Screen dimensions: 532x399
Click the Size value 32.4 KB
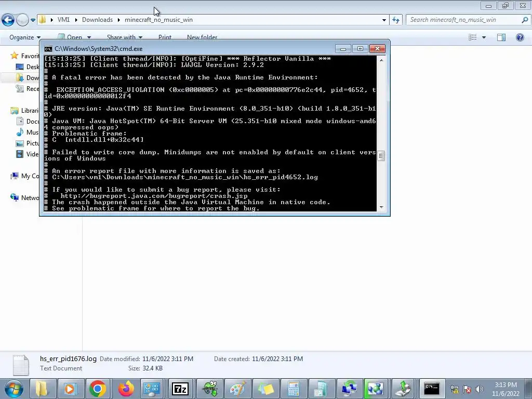tap(152, 368)
